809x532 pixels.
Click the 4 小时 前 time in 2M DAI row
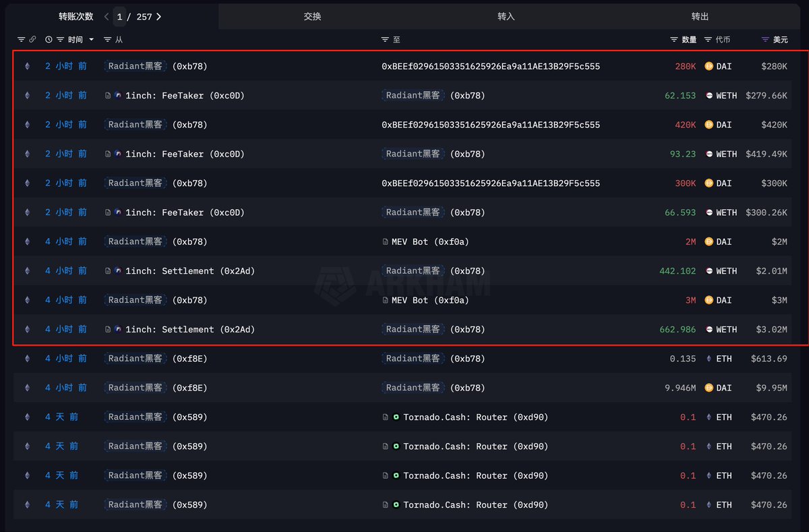(66, 241)
